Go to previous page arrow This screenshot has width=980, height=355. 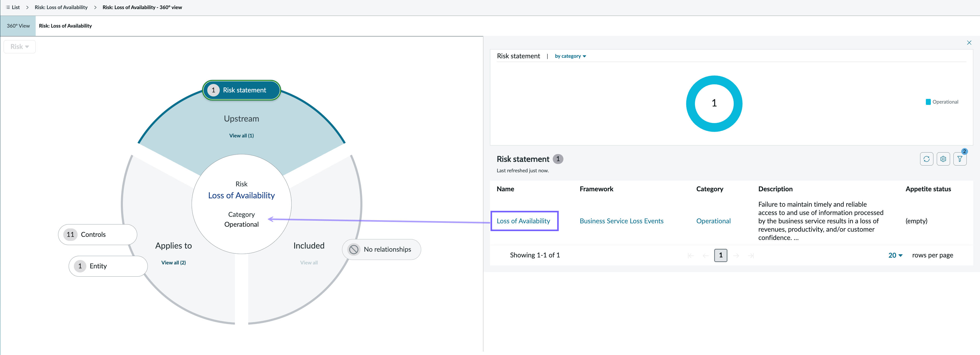click(x=706, y=256)
